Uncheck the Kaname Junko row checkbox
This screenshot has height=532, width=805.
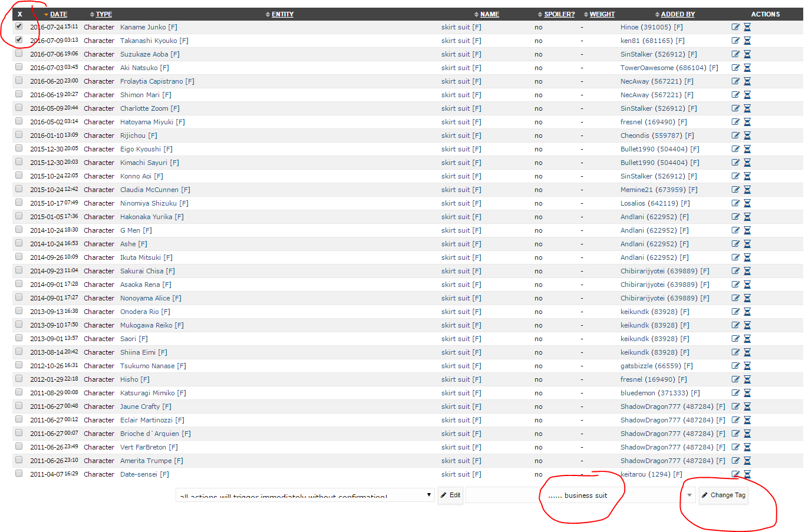pyautogui.click(x=19, y=27)
